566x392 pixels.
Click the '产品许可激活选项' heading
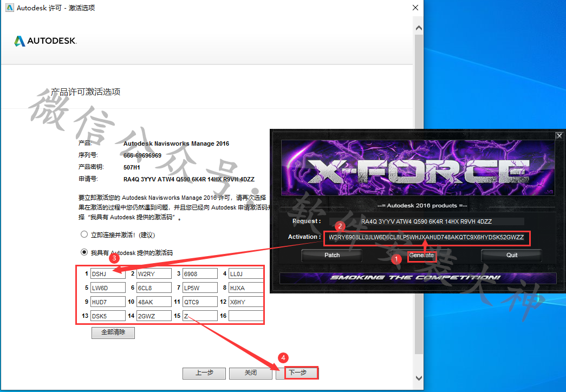tap(86, 92)
